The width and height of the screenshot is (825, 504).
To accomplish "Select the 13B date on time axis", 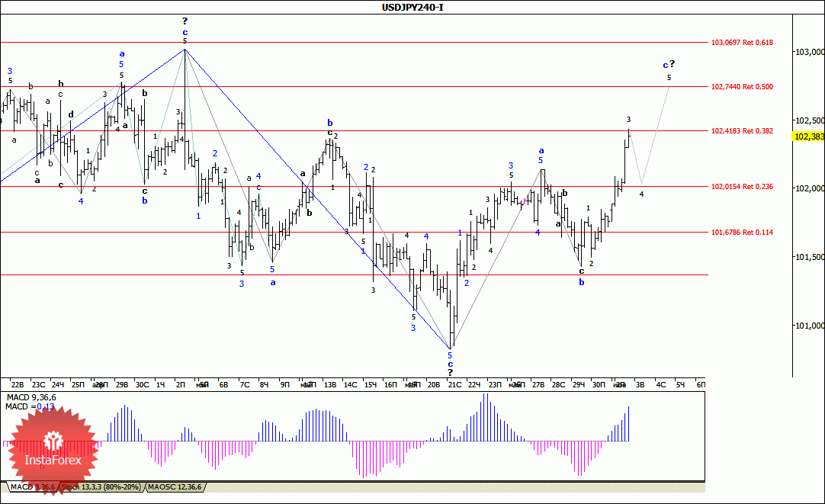I will click(x=330, y=385).
